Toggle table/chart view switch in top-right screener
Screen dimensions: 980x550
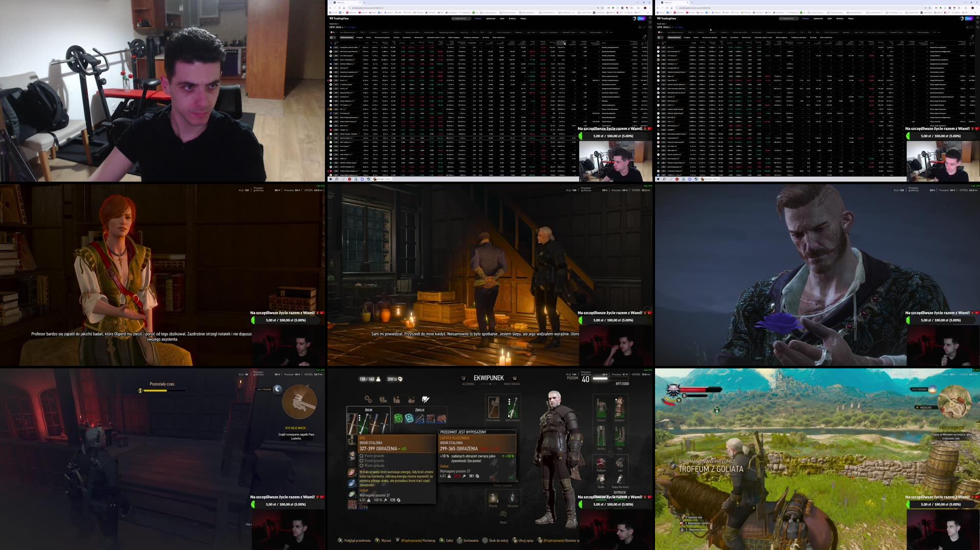(x=660, y=37)
